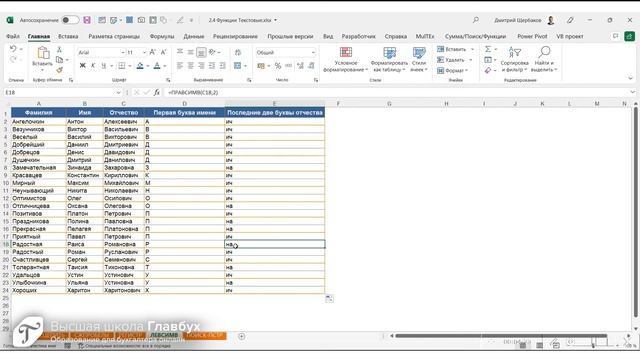Open the Общий number format dropdown
This screenshot has width=640, height=360.
(313, 53)
